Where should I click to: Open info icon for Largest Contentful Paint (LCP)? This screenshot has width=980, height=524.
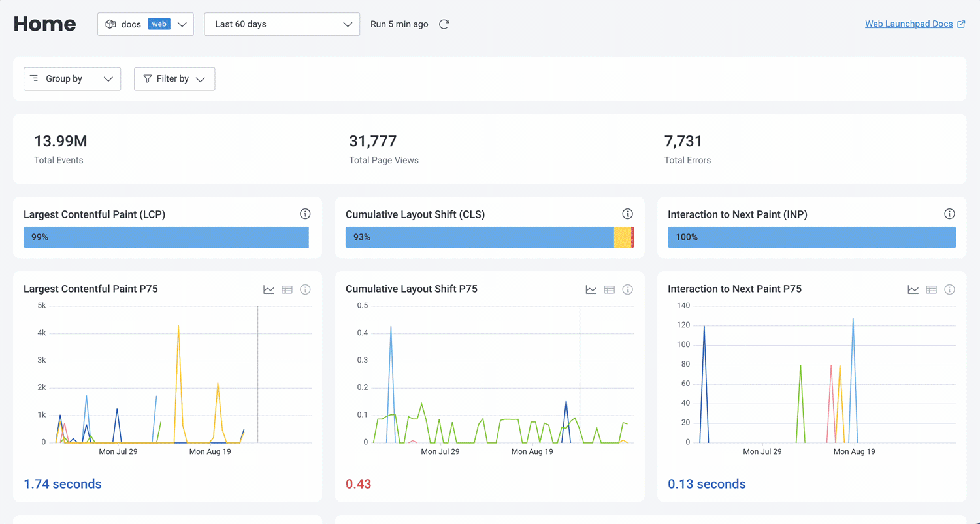(305, 214)
